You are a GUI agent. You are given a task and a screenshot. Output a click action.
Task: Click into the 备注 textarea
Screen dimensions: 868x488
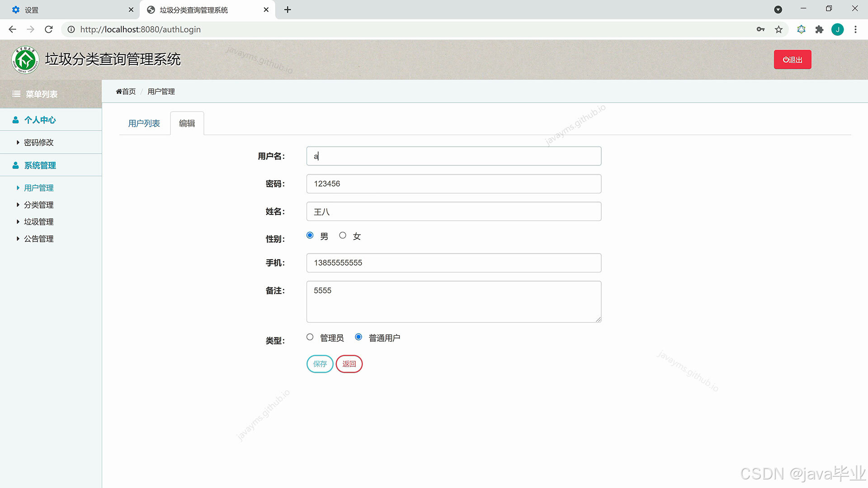[x=454, y=302]
